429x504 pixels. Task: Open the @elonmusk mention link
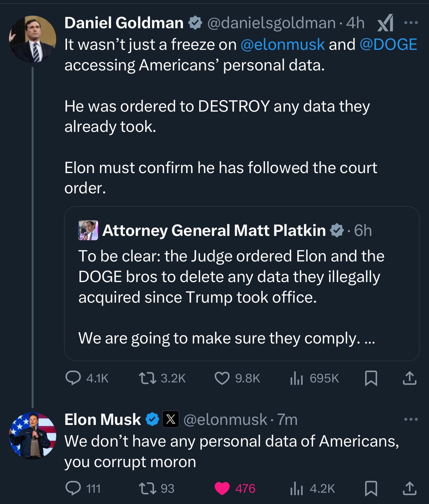(282, 45)
